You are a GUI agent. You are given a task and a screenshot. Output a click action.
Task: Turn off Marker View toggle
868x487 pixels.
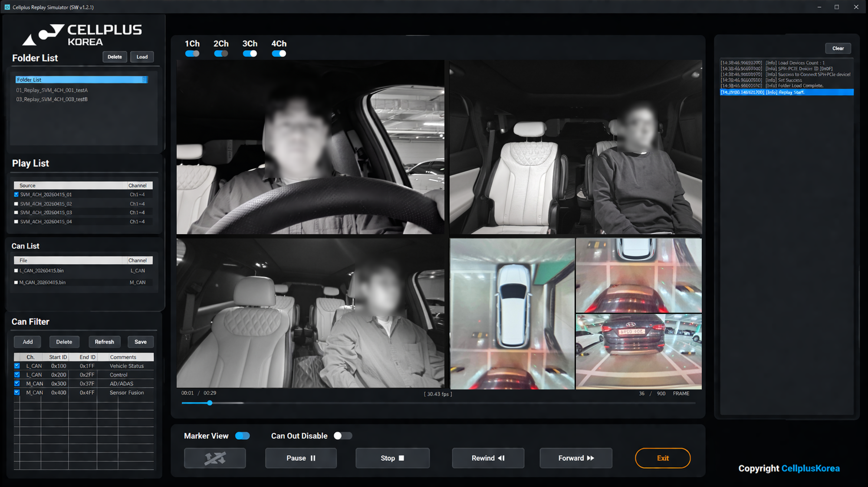(243, 436)
